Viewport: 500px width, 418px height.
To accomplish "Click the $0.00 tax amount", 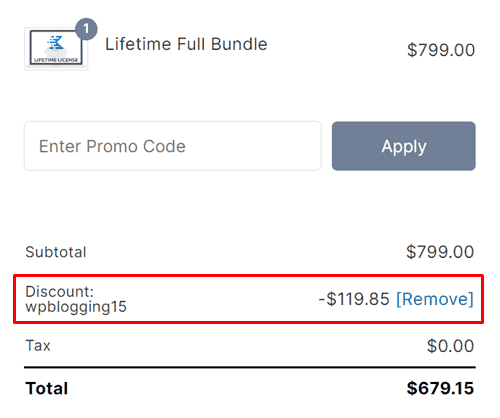I will 451,346.
